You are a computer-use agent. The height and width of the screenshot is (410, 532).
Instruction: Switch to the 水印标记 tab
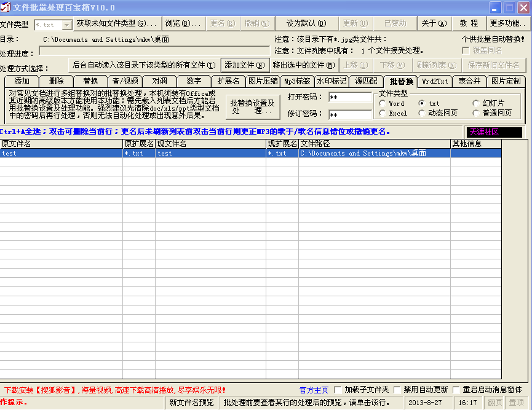[x=332, y=81]
